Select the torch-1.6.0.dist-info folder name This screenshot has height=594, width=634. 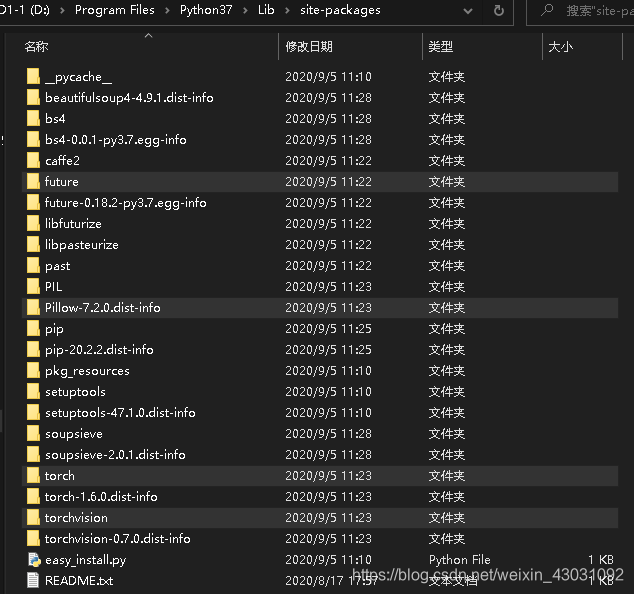(x=101, y=497)
